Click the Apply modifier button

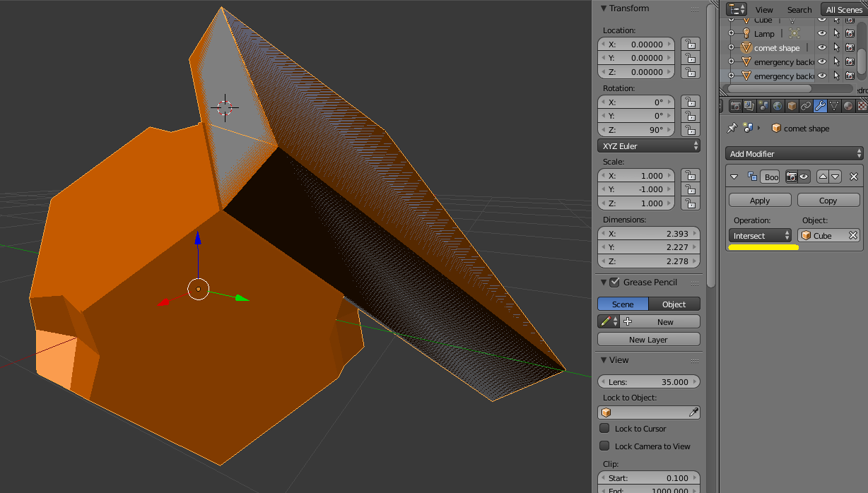(x=760, y=201)
